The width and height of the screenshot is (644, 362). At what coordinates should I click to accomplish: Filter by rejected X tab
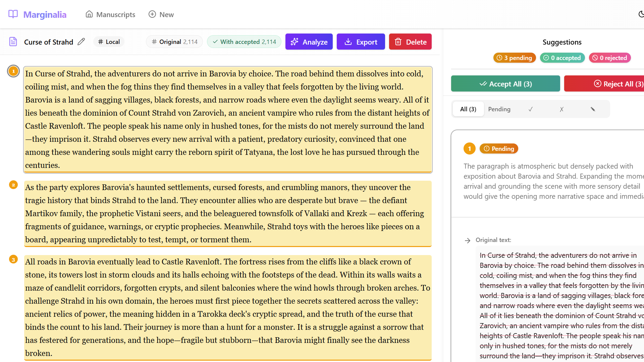coord(561,109)
